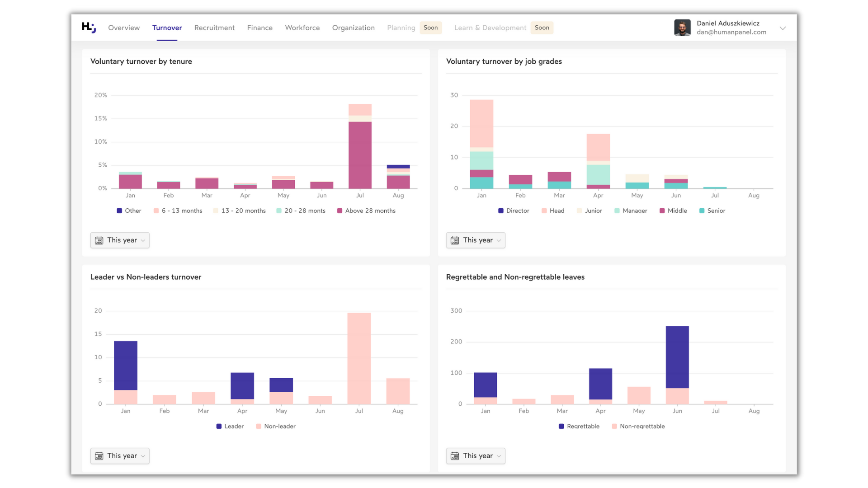Click the 'Soon' badge beside Learn & Development

(542, 28)
